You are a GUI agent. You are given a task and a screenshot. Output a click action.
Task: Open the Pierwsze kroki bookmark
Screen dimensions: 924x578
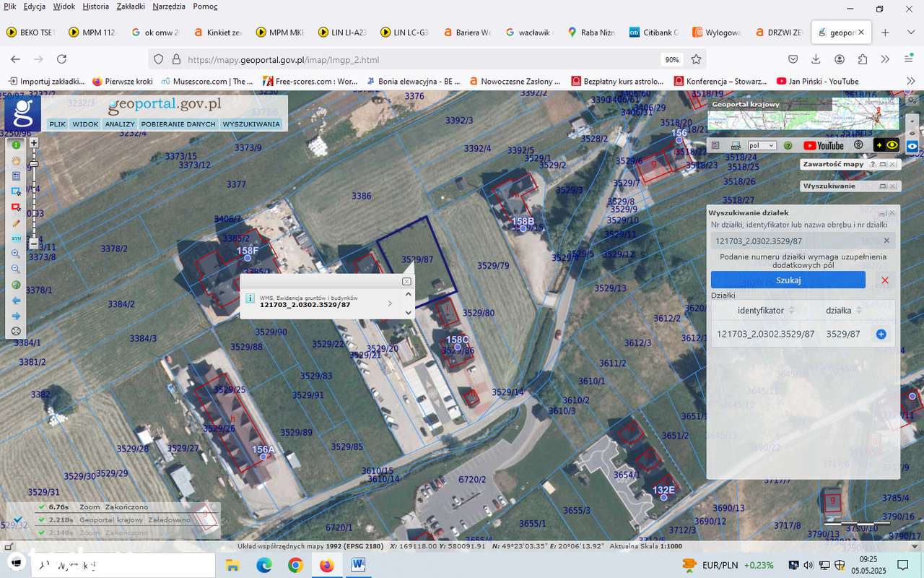(123, 81)
